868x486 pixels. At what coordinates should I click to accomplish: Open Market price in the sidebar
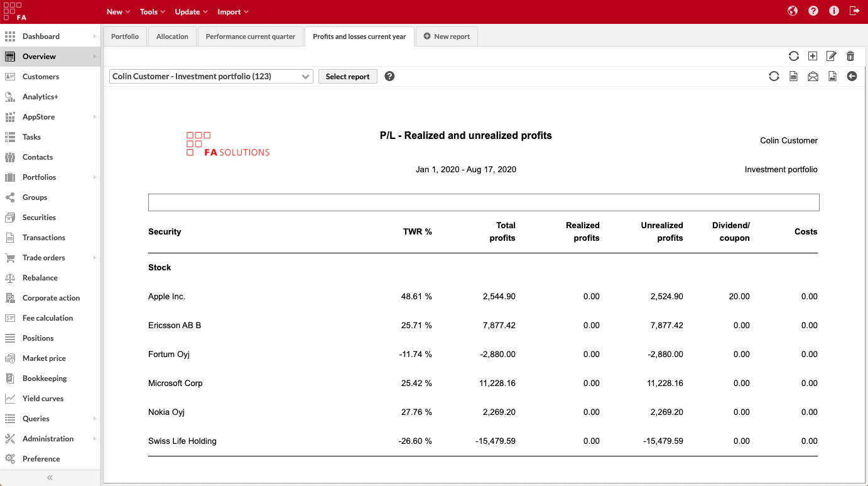tap(50, 358)
